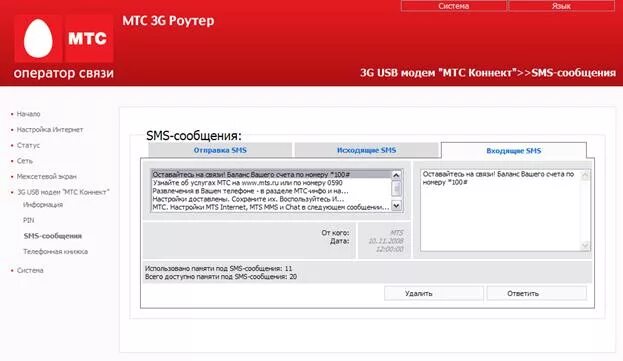
Task: Go to Начало in sidebar
Action: (28, 114)
